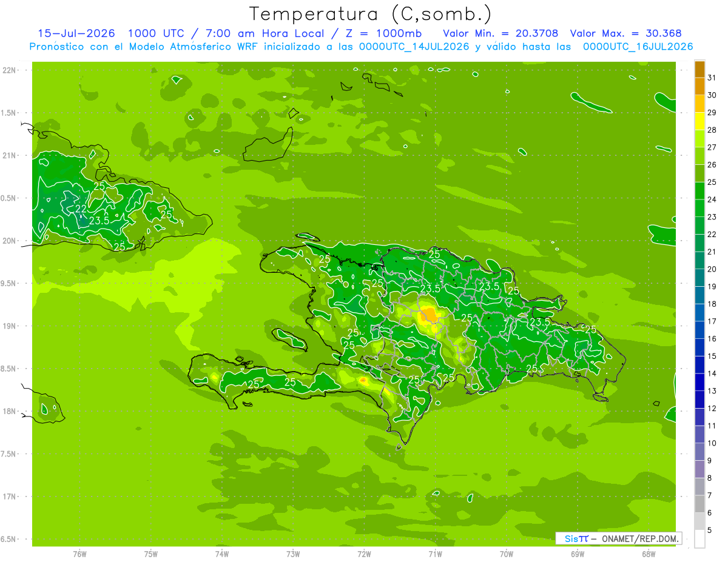Pick the deep blue swatch between 13 and 14
The image size is (728, 562).
(x=699, y=383)
